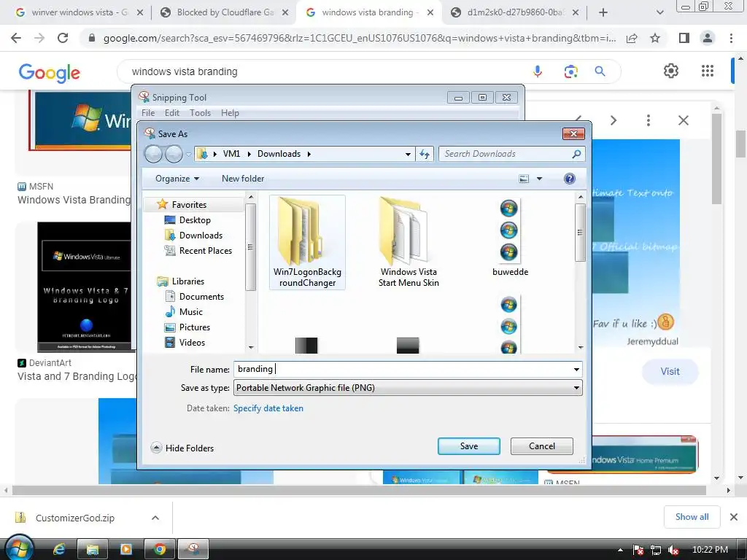The width and height of the screenshot is (747, 560).
Task: Click the Google search magnifier button
Action: [x=600, y=71]
